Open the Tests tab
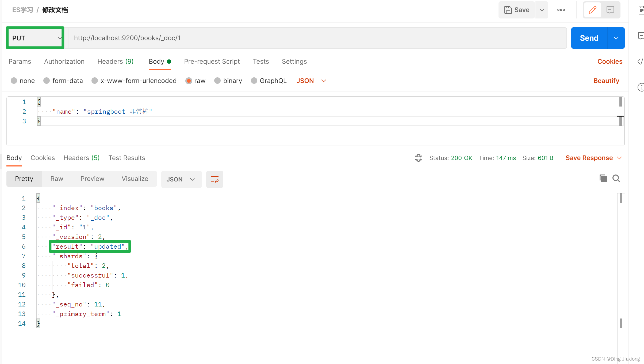 (261, 62)
